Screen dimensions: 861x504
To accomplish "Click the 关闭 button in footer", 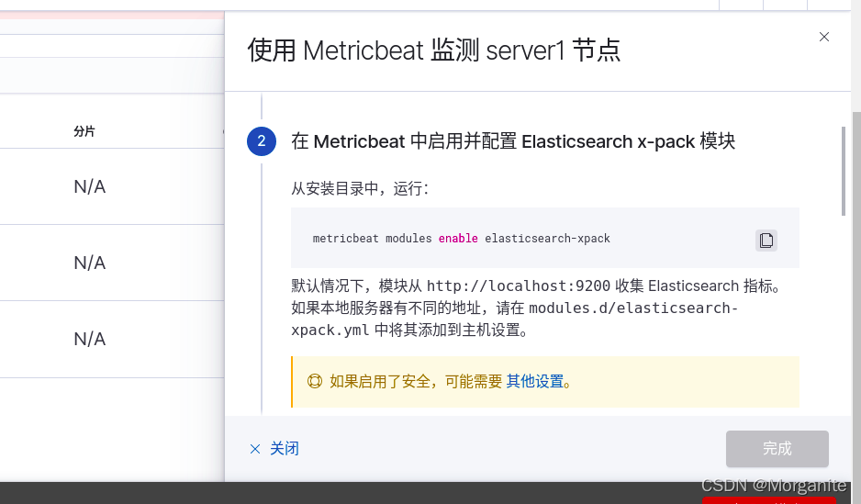I will 274,449.
